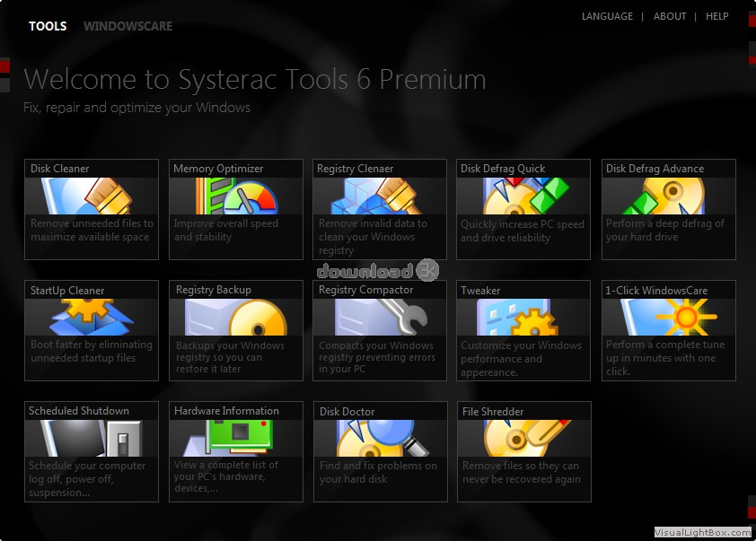Click the Disk Defrag Quick title
Viewport: 756px width, 541px height.
(503, 169)
